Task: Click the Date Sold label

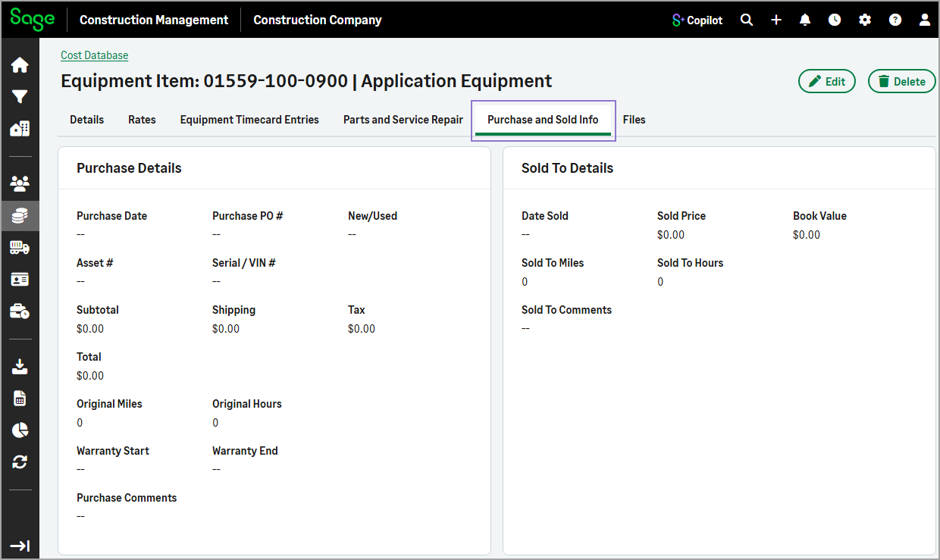Action: [x=545, y=216]
